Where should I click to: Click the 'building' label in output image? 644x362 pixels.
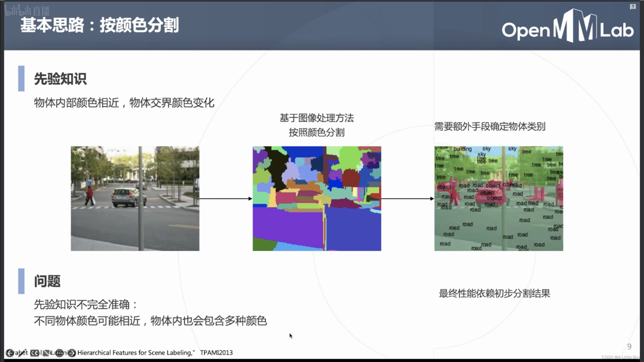click(462, 149)
